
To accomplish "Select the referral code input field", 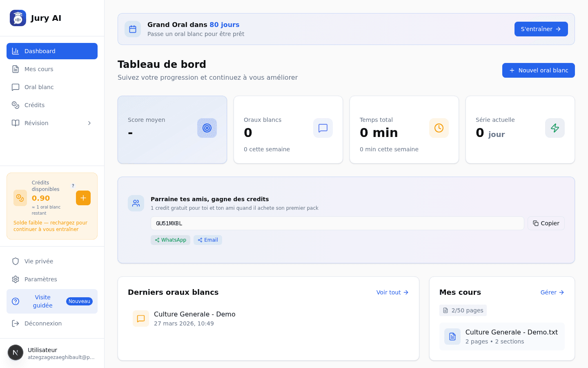I will click(337, 223).
